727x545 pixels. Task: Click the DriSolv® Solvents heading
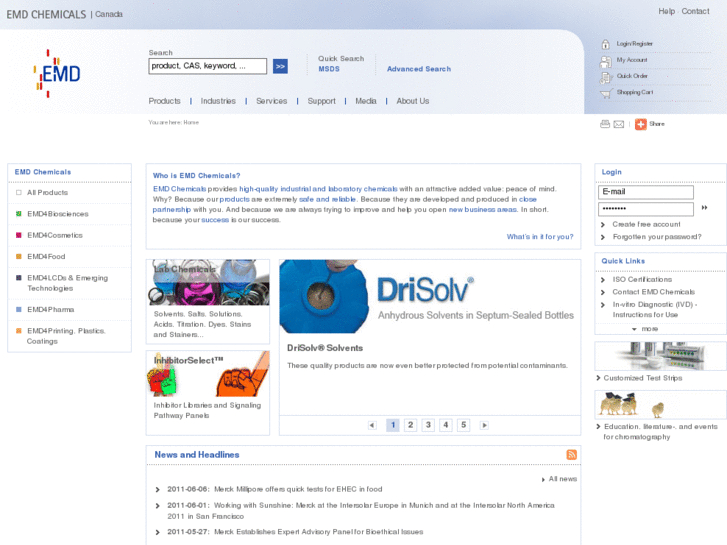click(325, 348)
